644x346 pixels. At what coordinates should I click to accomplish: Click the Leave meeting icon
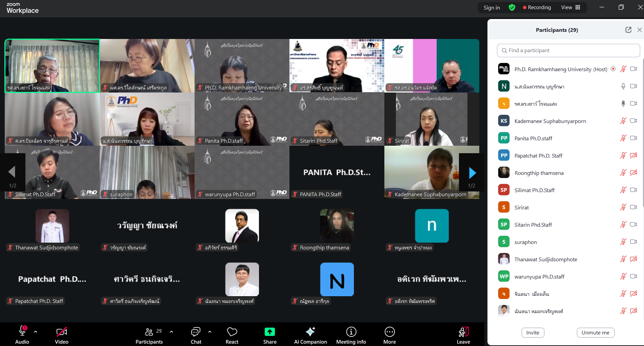(x=463, y=332)
